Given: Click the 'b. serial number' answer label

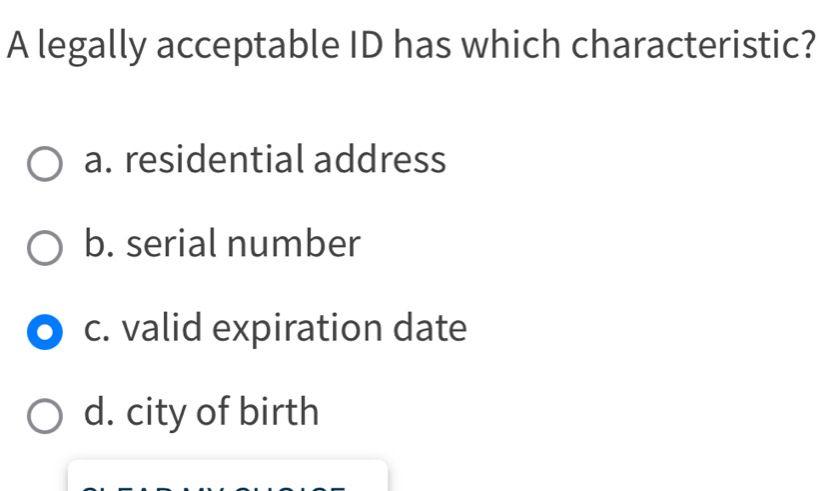Looking at the screenshot, I should click(x=221, y=244).
